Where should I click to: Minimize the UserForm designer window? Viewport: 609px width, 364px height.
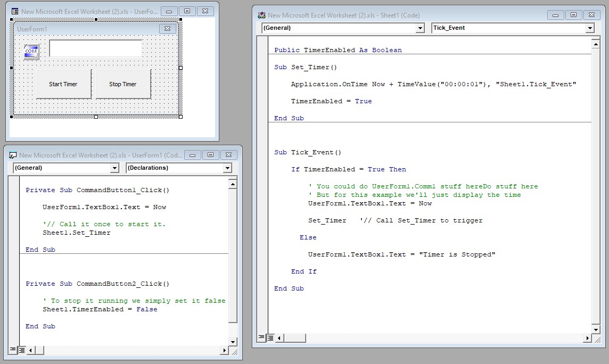coord(169,11)
